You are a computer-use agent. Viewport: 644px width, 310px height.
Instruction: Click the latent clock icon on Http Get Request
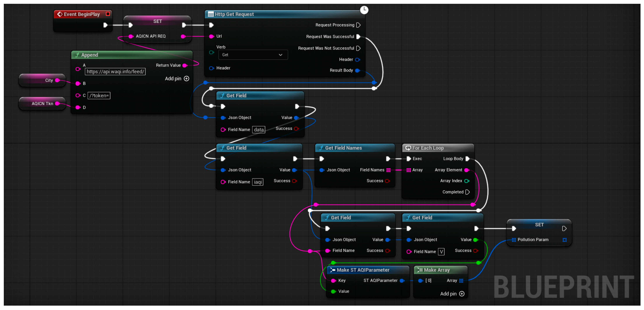tap(364, 10)
